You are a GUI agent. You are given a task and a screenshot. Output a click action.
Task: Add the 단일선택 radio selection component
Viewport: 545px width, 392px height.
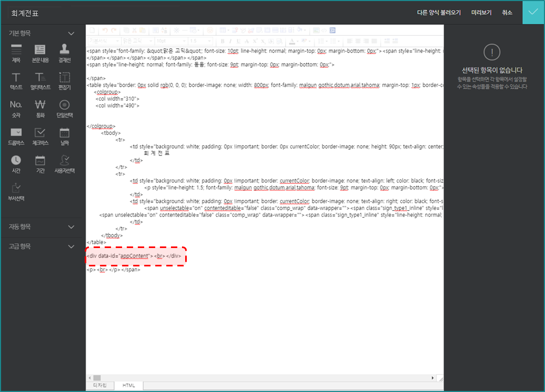64,108
